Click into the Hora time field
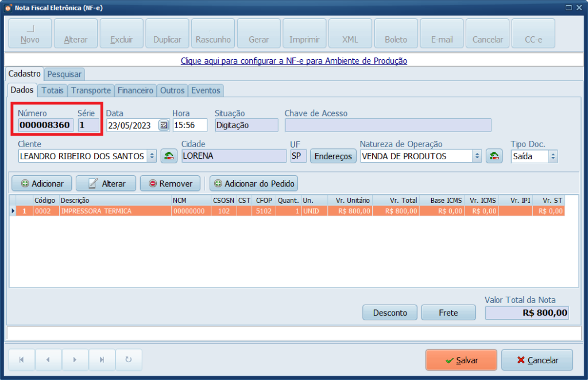This screenshot has width=588, height=380. 189,125
